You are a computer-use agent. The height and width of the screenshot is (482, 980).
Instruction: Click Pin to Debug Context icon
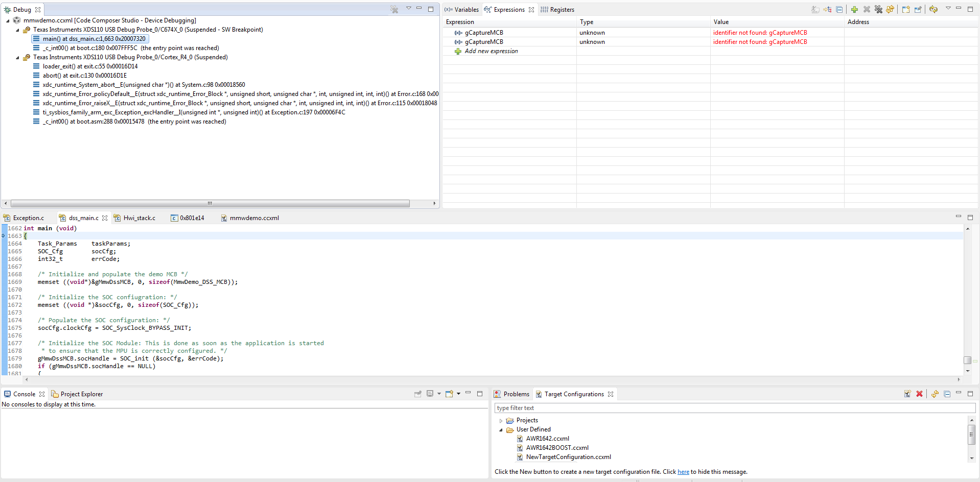[x=918, y=9]
